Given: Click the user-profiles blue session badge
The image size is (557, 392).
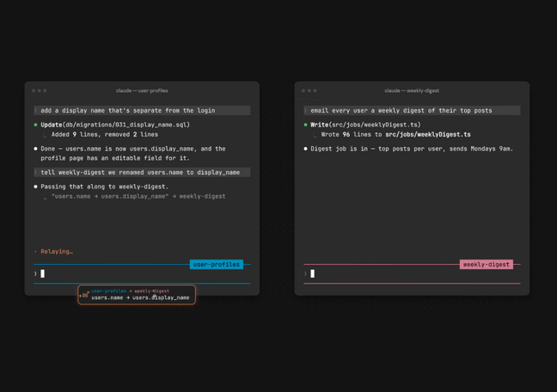Looking at the screenshot, I should (217, 265).
